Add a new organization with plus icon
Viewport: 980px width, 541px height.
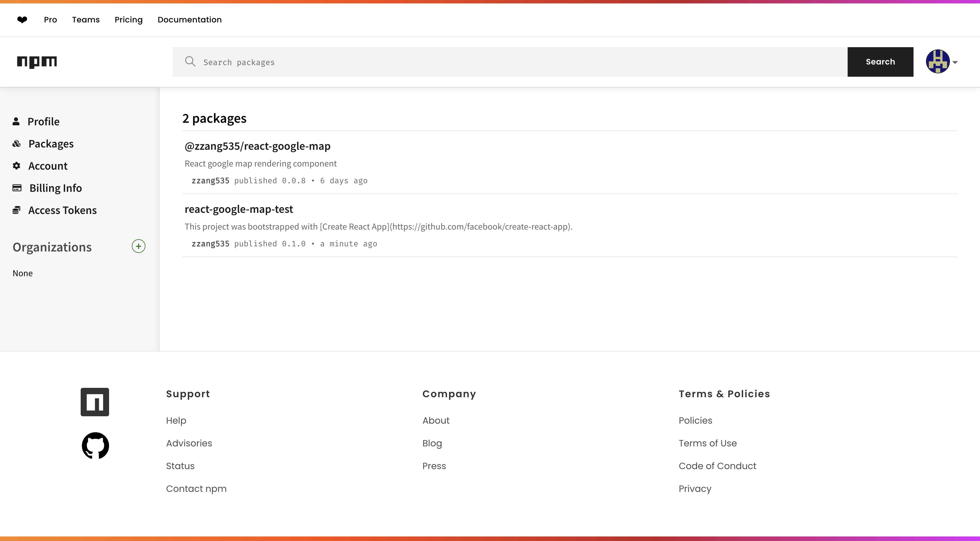point(139,246)
